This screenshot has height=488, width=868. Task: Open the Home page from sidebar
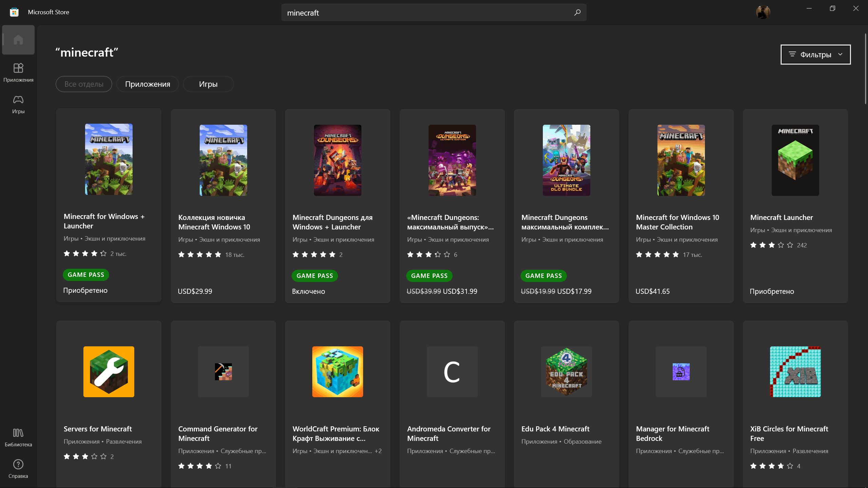[18, 40]
